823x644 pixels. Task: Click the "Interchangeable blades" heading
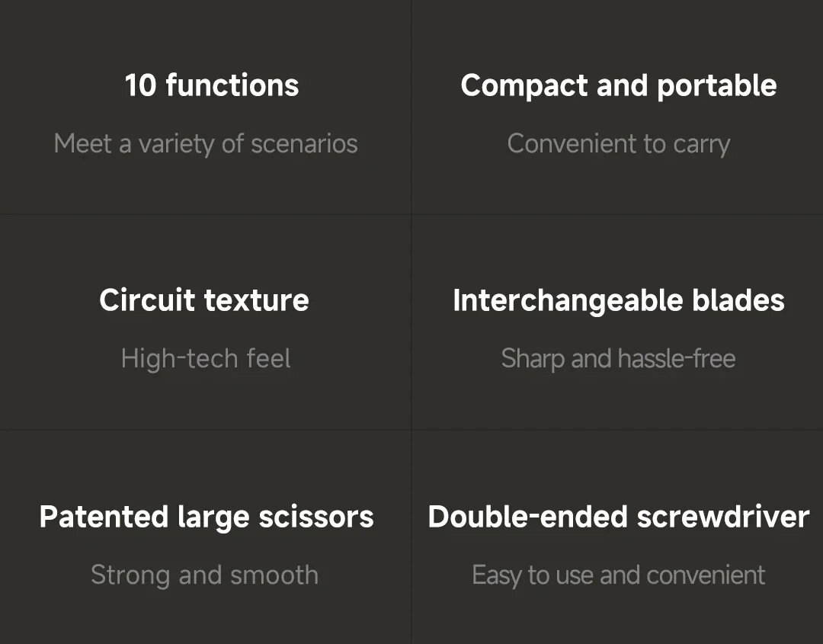(x=618, y=300)
